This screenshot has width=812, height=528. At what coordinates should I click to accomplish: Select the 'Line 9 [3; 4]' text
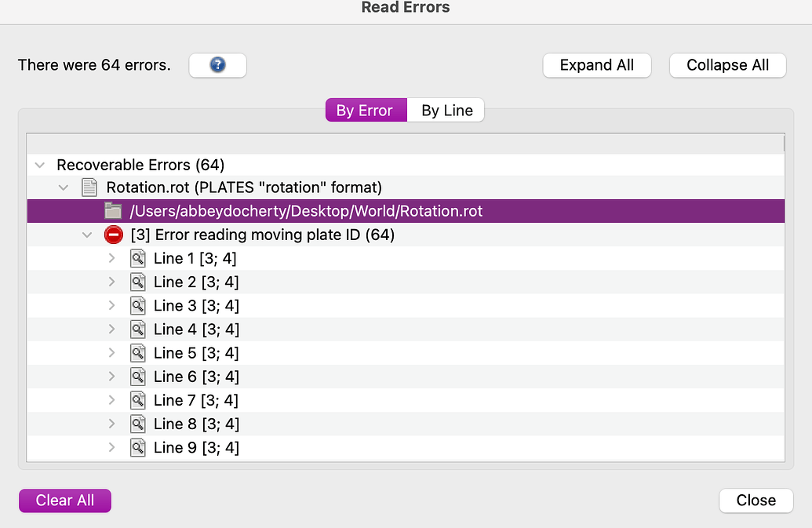(196, 447)
